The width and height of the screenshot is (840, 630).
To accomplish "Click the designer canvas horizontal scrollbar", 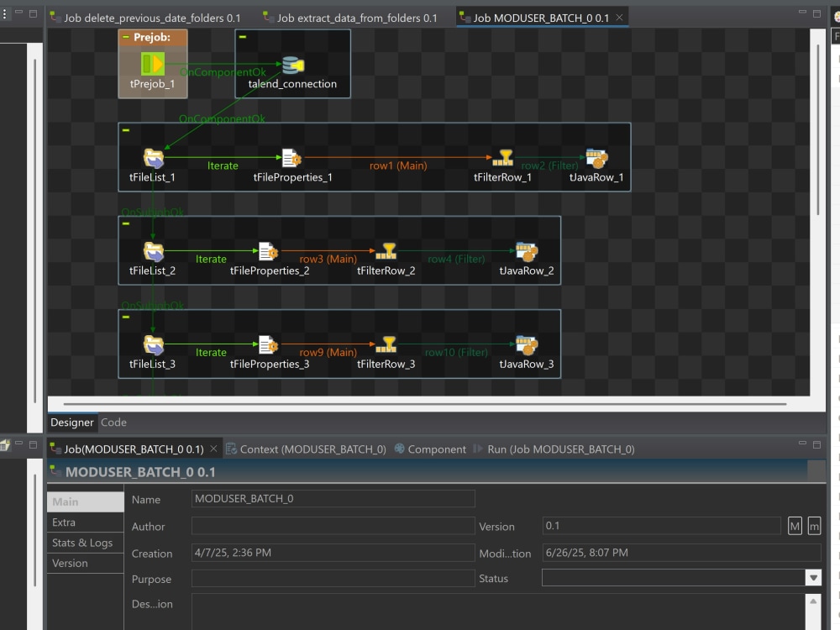I will [424, 404].
